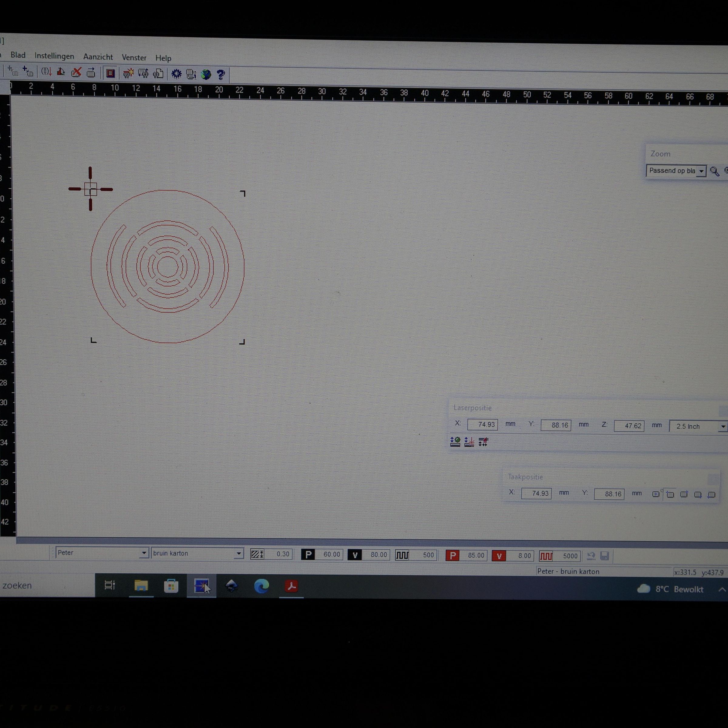Image resolution: width=728 pixels, height=728 pixels.
Task: Click the save floppy icon in material bar
Action: click(x=605, y=556)
